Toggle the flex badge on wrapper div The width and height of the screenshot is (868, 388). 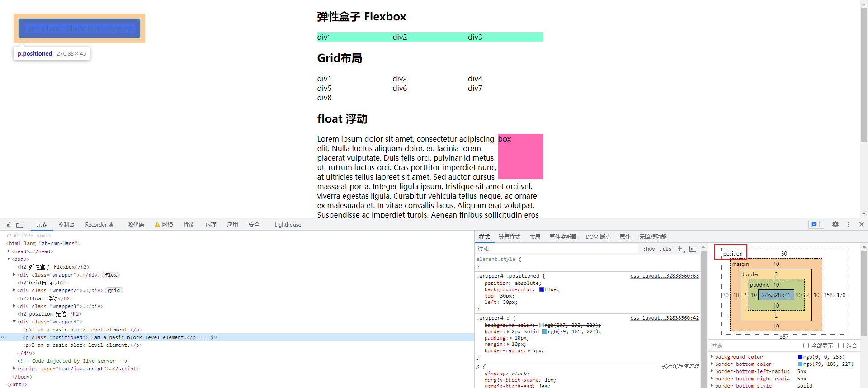(x=111, y=275)
